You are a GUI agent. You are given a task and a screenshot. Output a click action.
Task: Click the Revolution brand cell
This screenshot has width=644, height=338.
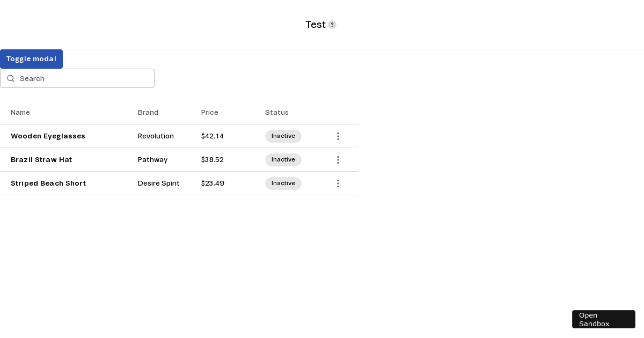156,136
